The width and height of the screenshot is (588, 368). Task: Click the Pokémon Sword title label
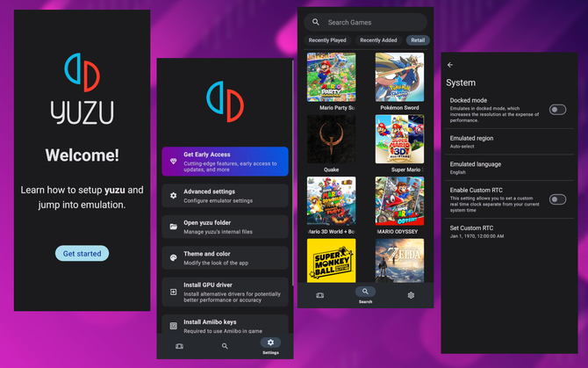pyautogui.click(x=399, y=108)
